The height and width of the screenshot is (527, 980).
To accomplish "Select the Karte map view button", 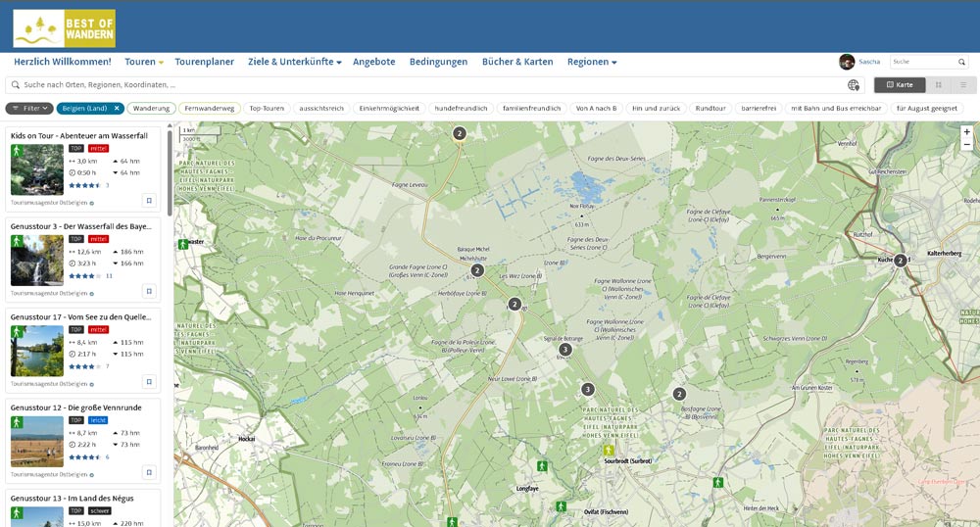I will coord(900,85).
